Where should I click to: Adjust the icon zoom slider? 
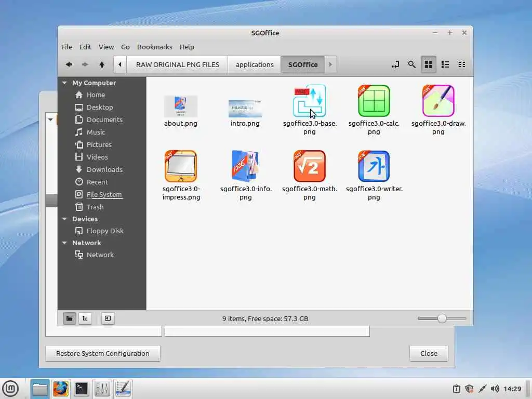point(442,318)
